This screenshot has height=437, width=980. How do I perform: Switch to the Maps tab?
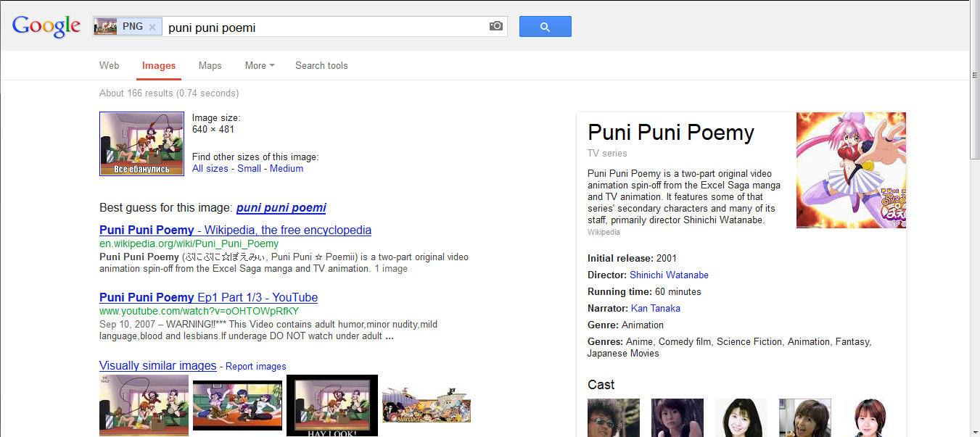(x=210, y=65)
